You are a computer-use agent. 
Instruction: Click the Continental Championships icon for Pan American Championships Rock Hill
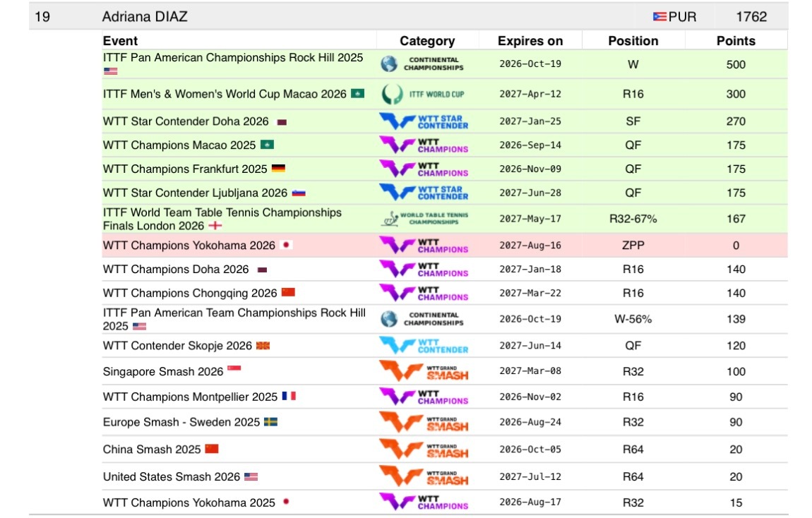[x=422, y=64]
